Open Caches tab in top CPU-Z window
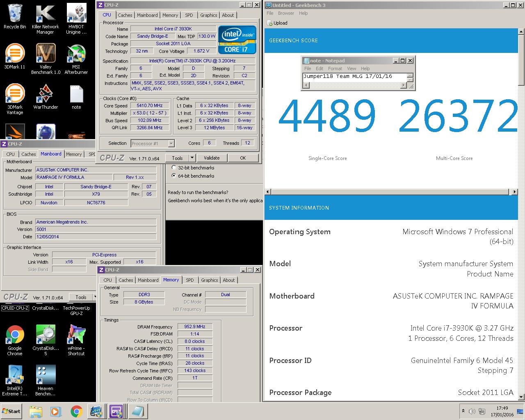Screen dimensions: 525x420 [125, 15]
